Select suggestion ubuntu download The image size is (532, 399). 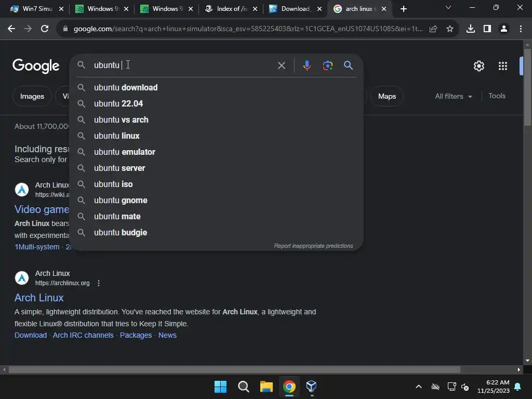217,87
